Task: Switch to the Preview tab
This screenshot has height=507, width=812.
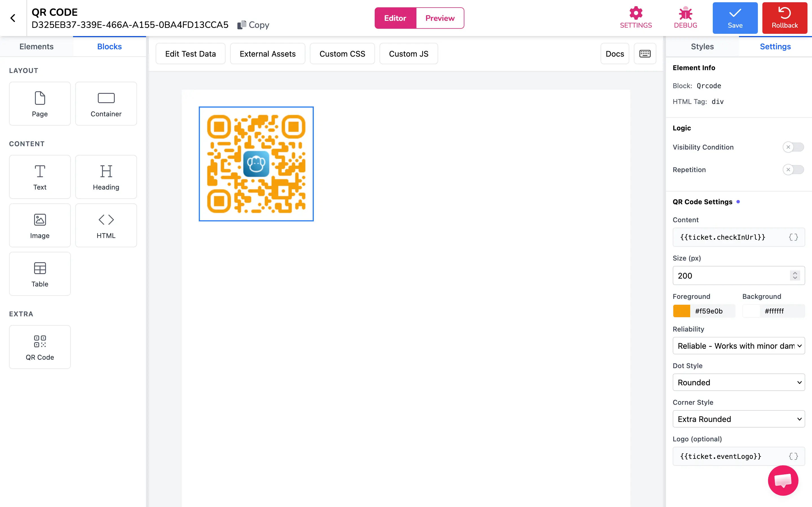Action: 440,18
